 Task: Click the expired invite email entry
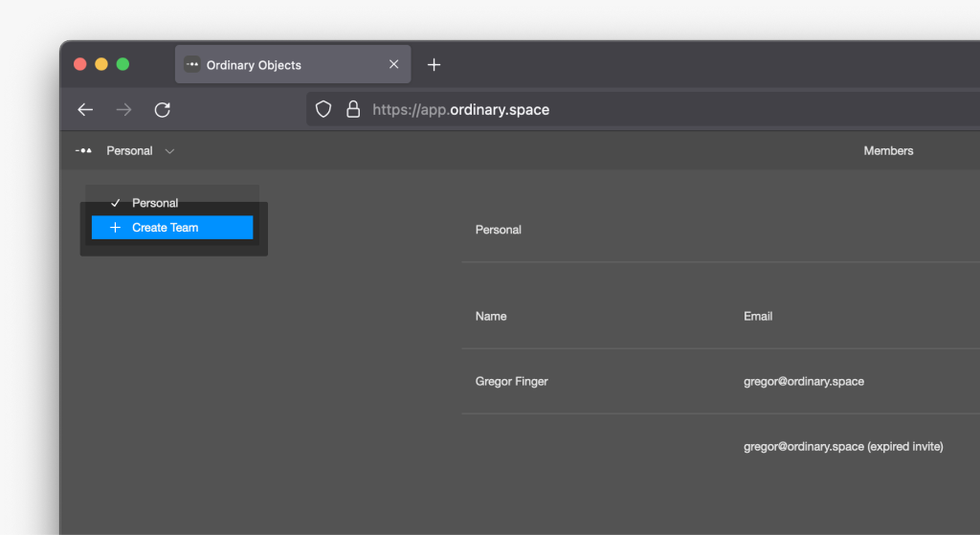coord(843,446)
